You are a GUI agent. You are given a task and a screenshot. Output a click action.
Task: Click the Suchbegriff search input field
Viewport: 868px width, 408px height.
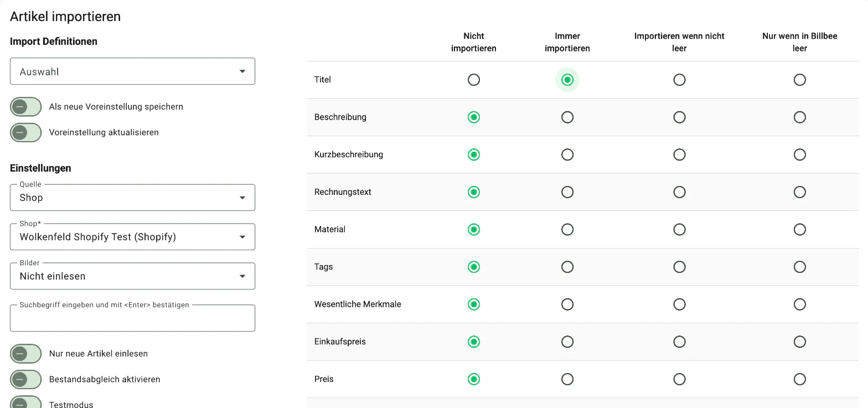point(132,318)
